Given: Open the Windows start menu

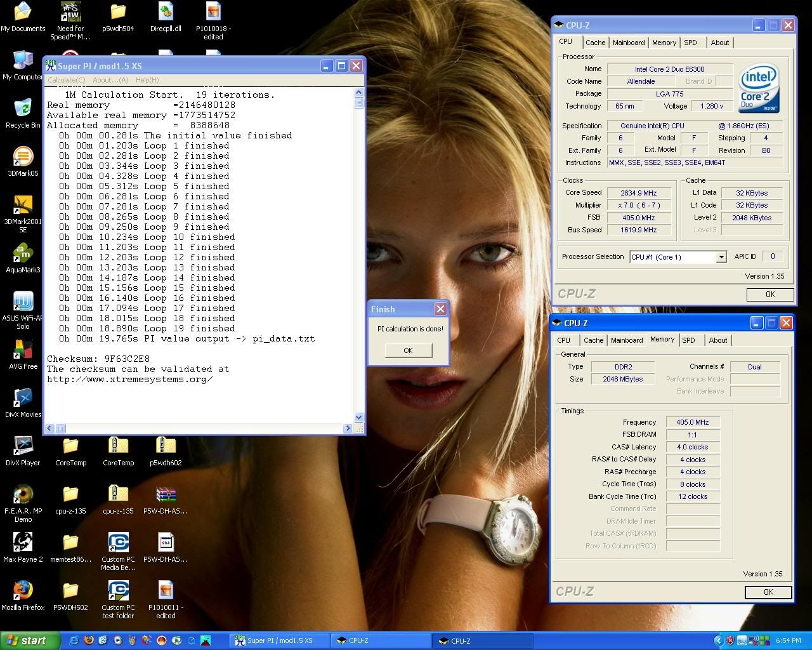Looking at the screenshot, I should point(30,640).
